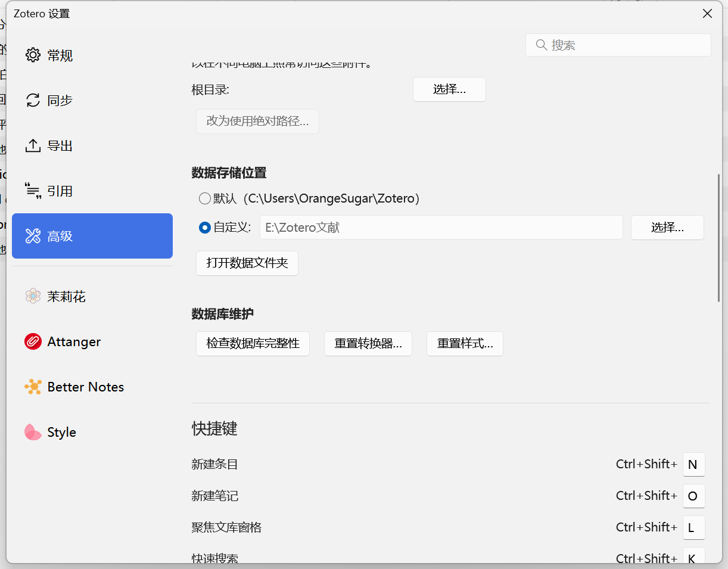The width and height of the screenshot is (728, 569).
Task: Click the 新建笔记 shortcut key box O
Action: coord(693,496)
